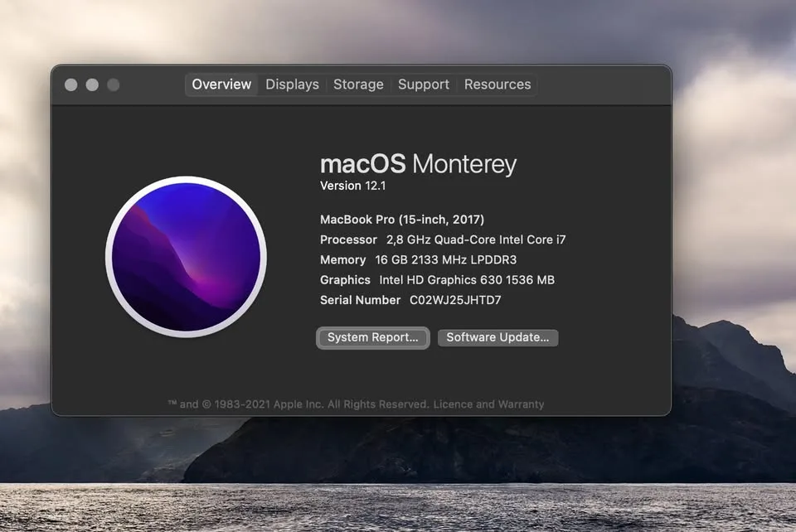
Task: Check for updates via Software Update button
Action: pyautogui.click(x=498, y=337)
